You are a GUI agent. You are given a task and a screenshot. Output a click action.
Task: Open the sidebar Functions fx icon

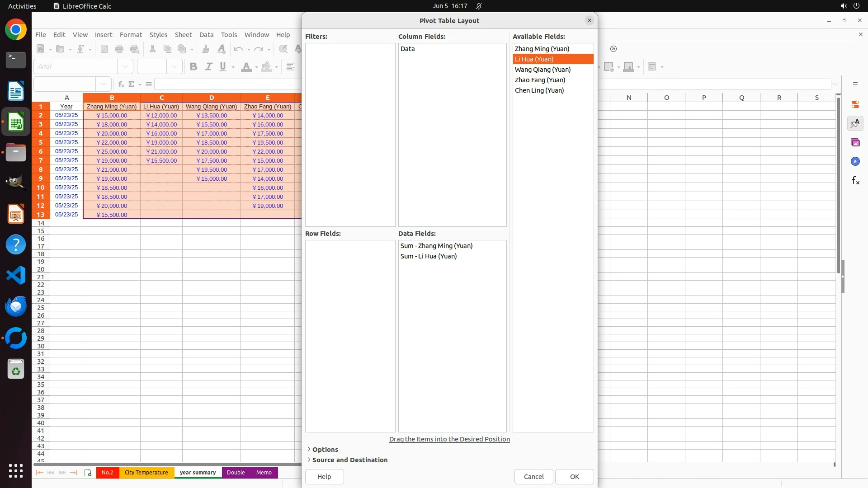(855, 181)
